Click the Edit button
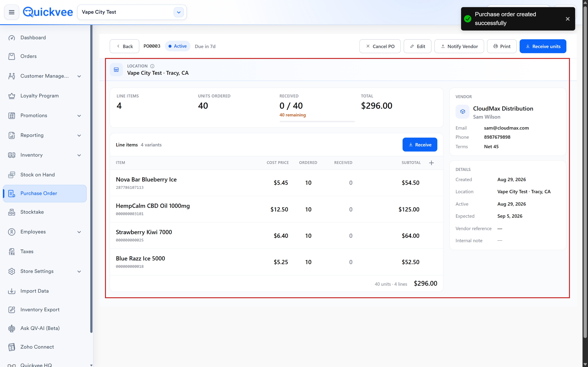This screenshot has height=367, width=588. point(417,46)
